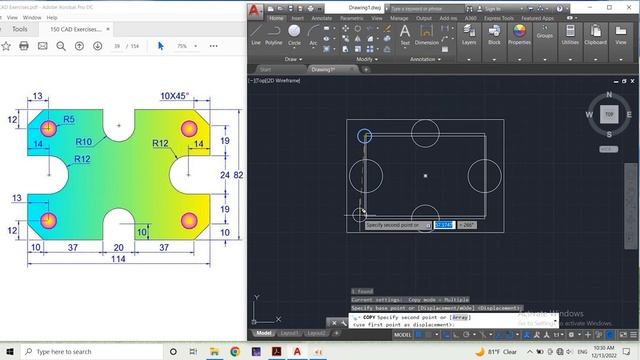This screenshot has width=640, height=360.
Task: Click the AutoCAD keyword search field
Action: (426, 9)
